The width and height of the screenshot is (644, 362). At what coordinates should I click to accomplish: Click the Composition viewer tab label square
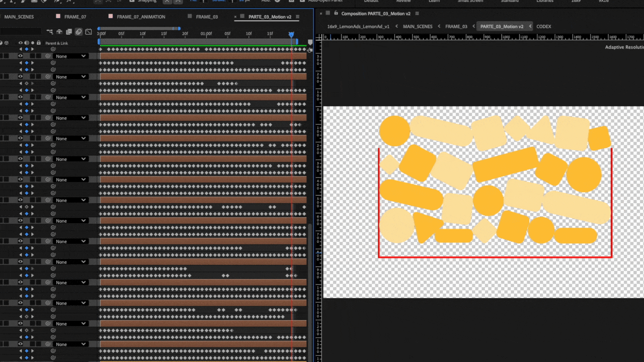coord(328,13)
